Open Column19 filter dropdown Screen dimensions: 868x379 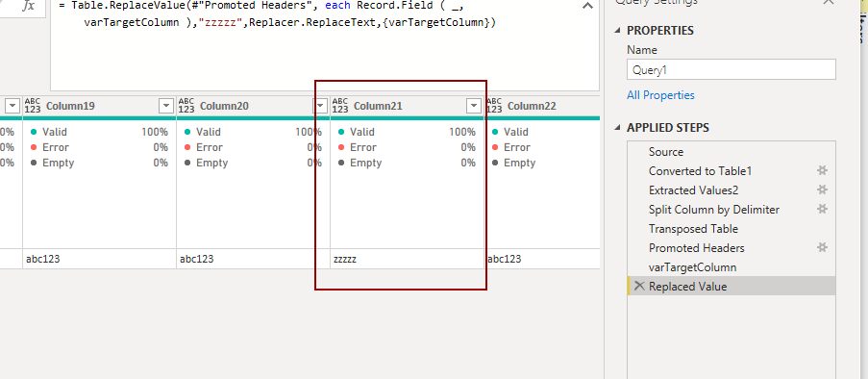pos(166,106)
